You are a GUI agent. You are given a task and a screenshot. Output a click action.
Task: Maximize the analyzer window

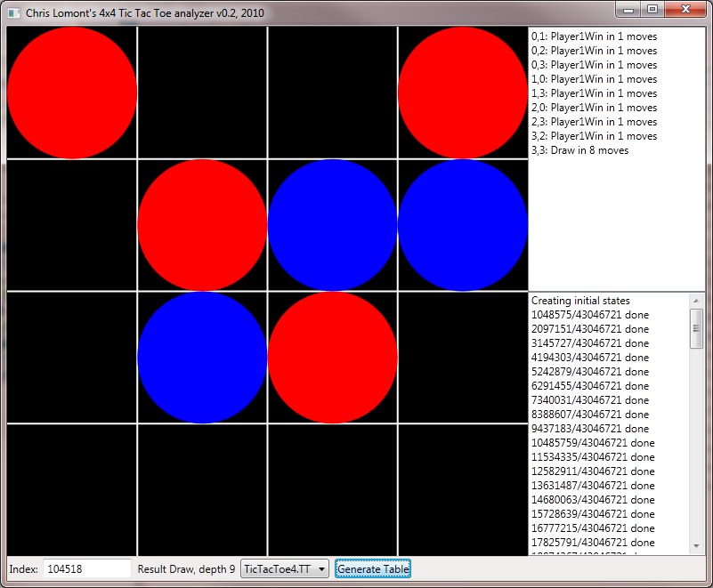(652, 9)
